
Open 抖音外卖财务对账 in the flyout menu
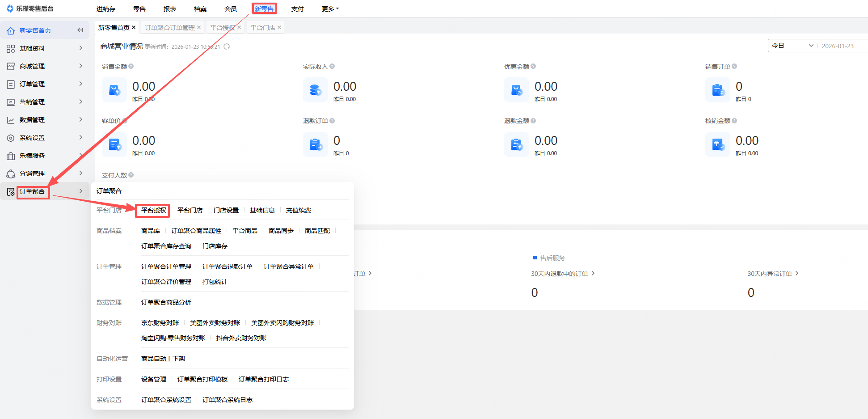pyautogui.click(x=241, y=338)
